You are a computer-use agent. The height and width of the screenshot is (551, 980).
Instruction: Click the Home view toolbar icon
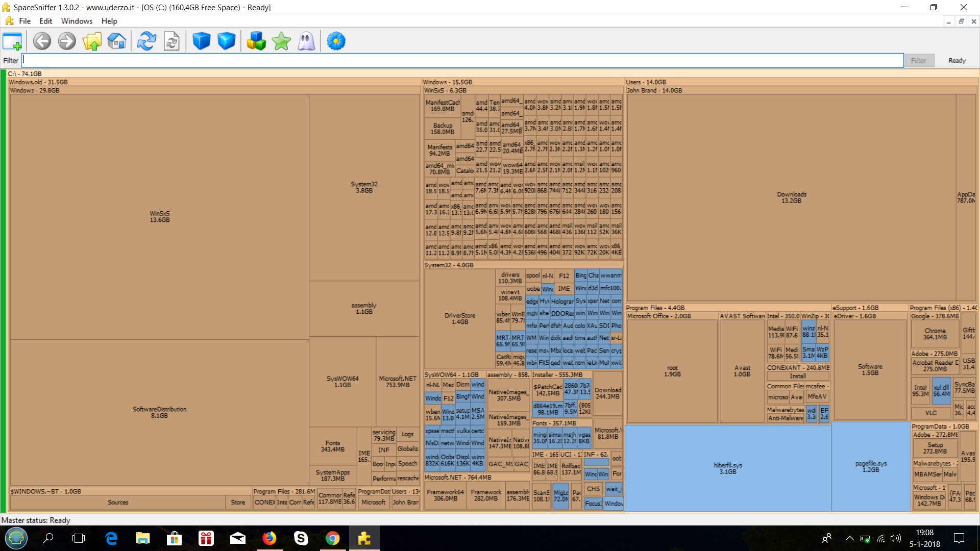pos(117,41)
